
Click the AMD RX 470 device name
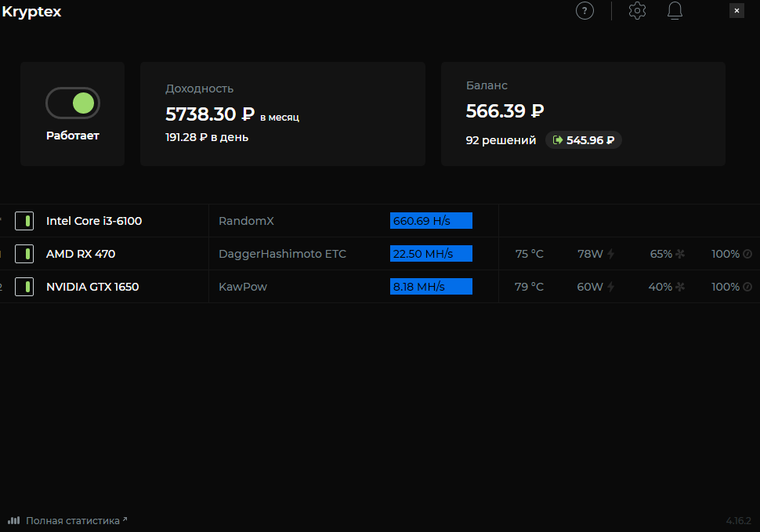coord(81,254)
